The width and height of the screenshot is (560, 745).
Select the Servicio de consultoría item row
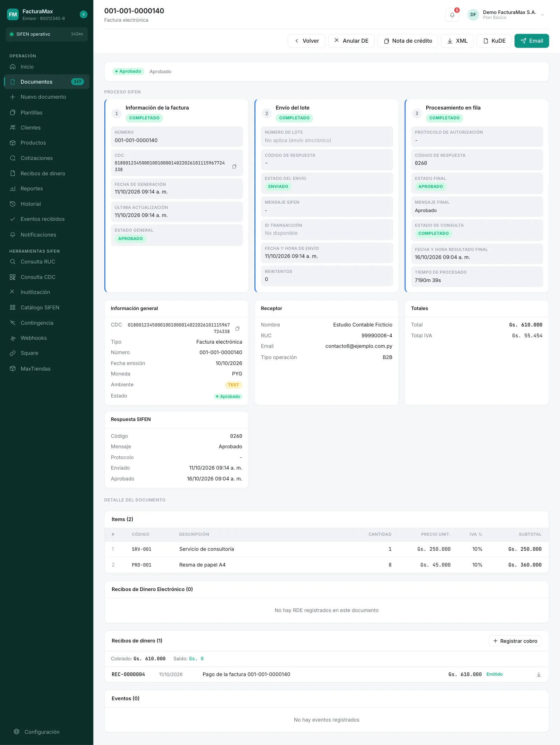click(x=326, y=549)
